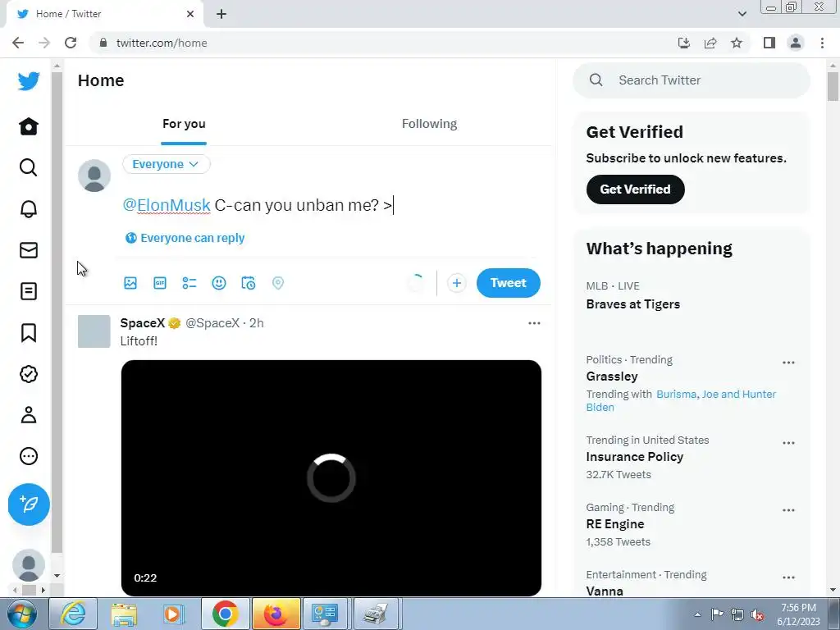The image size is (840, 630).
Task: Open Chrome tab search chevron
Action: (x=742, y=14)
